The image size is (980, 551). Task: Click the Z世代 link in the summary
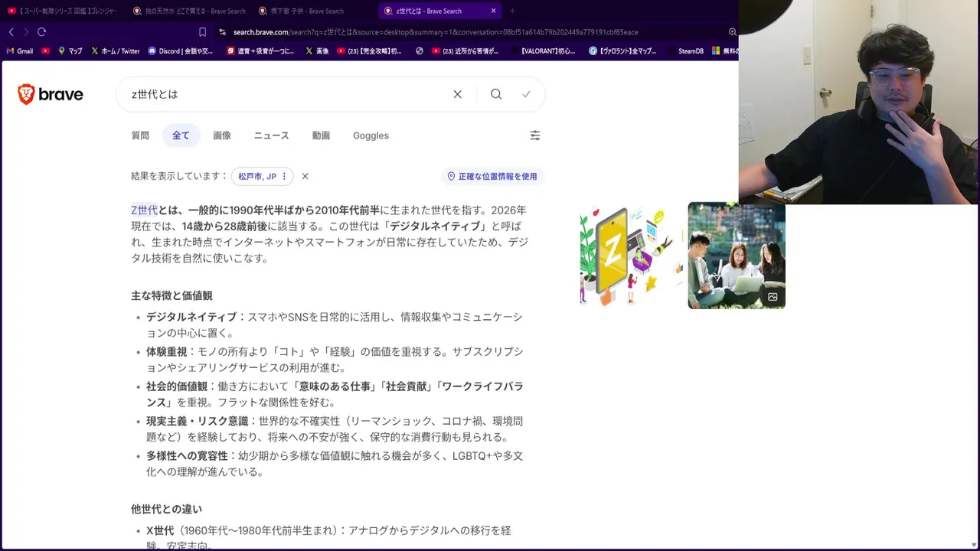[144, 210]
